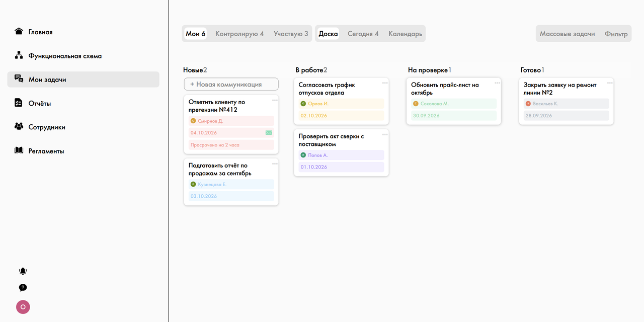Switch to the Контролирую 4 tab
The width and height of the screenshot is (644, 322).
point(239,34)
